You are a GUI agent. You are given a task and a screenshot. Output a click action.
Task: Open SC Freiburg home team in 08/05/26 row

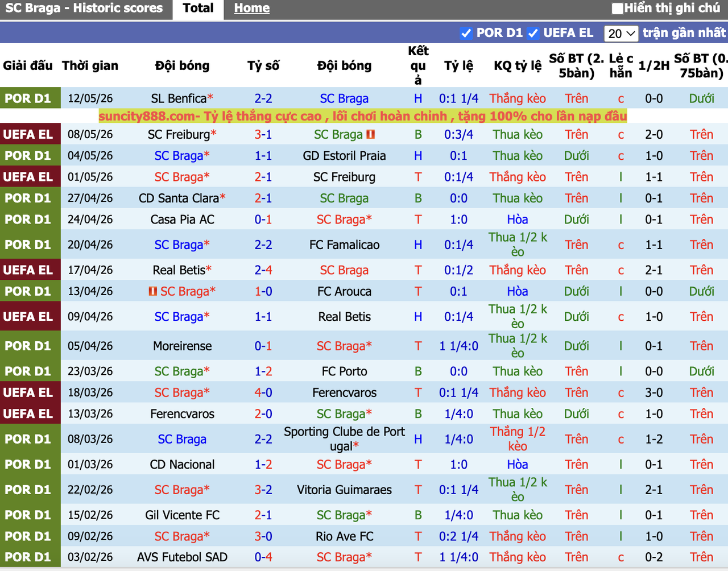pos(179,135)
